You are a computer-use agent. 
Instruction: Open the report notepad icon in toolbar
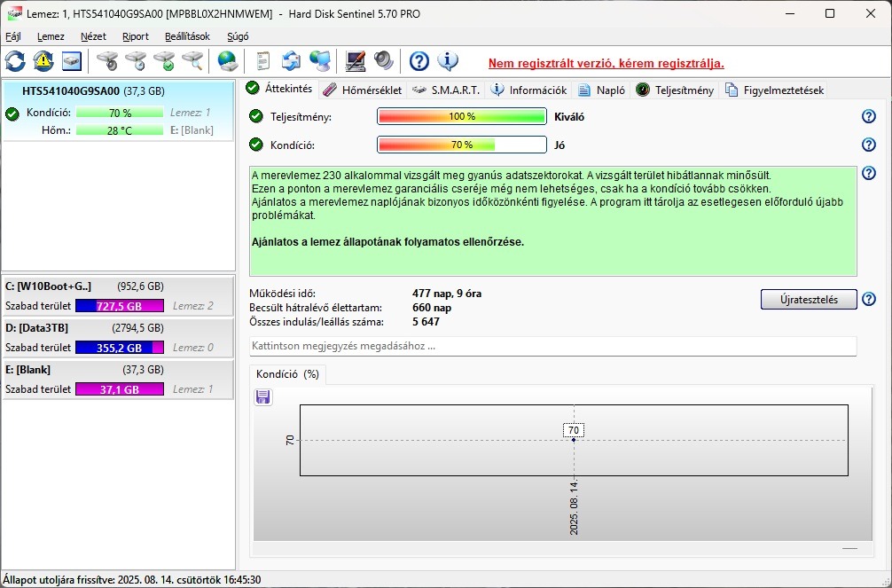click(x=262, y=61)
